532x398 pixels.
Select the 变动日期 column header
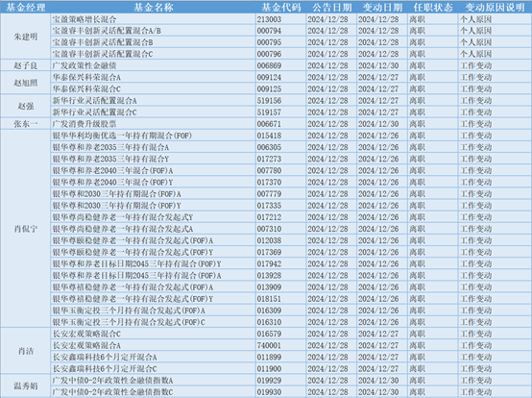[382, 7]
